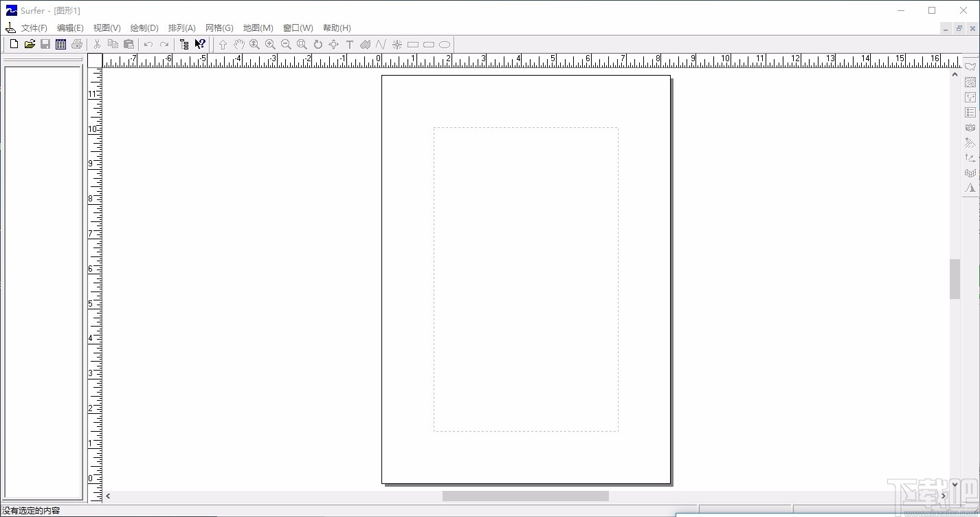Screen dimensions: 980x517
Task: Open the 帮助(H) menu
Action: (x=337, y=28)
